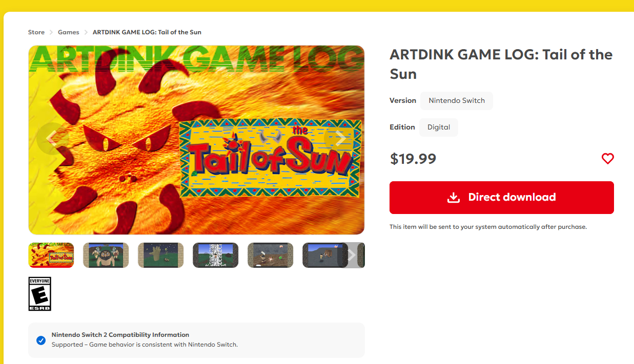Show previous image with carousel left arrow
This screenshot has height=364, width=634.
point(53,139)
